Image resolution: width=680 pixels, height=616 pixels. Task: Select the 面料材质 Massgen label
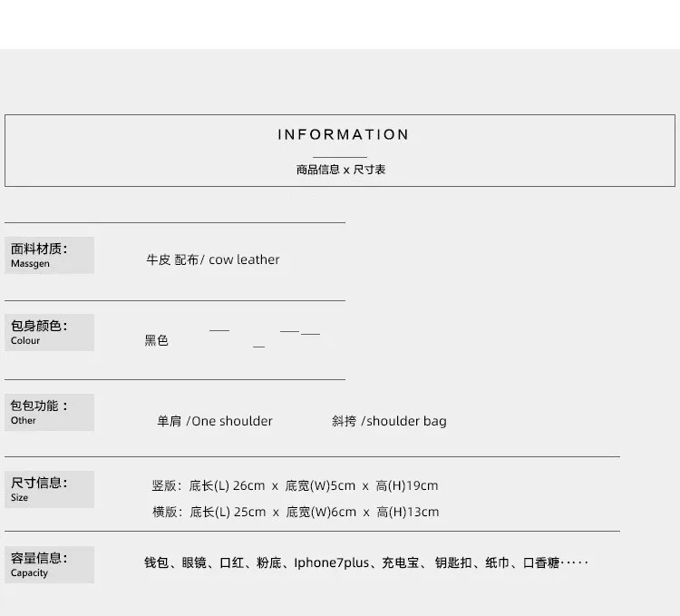click(x=50, y=255)
